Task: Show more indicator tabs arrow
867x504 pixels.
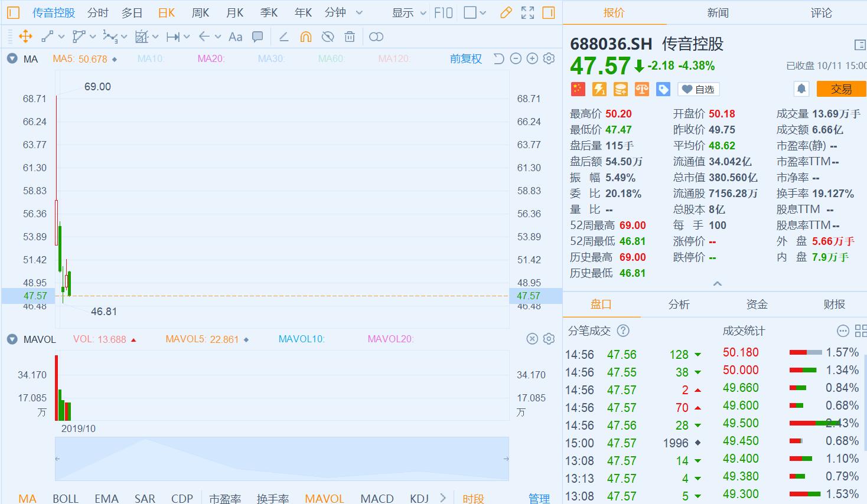Action: 443,498
